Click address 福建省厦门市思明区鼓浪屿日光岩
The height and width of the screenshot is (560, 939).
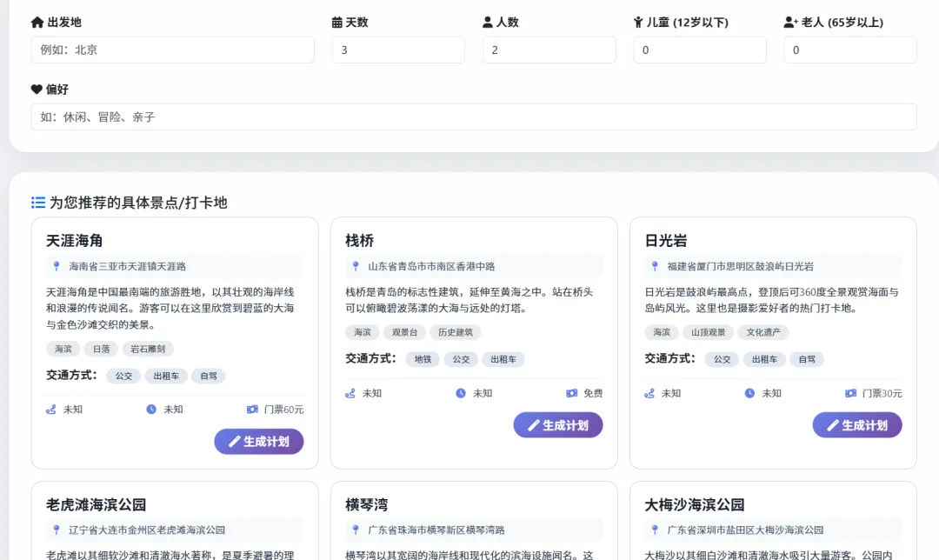coord(740,266)
